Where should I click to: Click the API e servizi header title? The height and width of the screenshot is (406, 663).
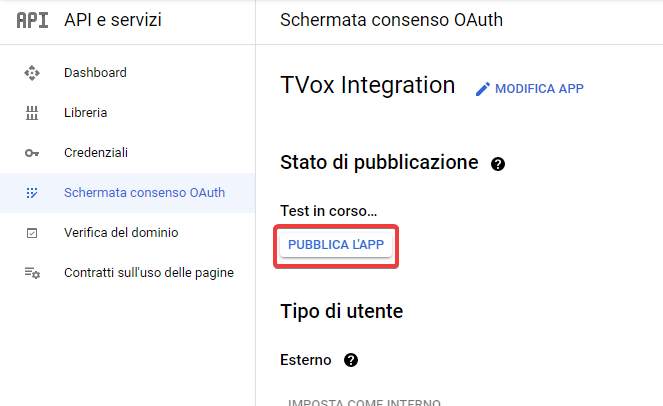point(113,20)
